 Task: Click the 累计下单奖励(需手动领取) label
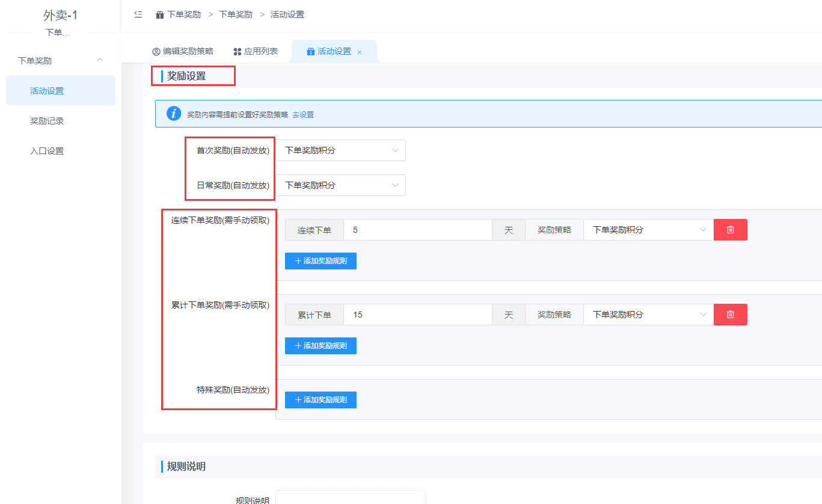click(220, 305)
